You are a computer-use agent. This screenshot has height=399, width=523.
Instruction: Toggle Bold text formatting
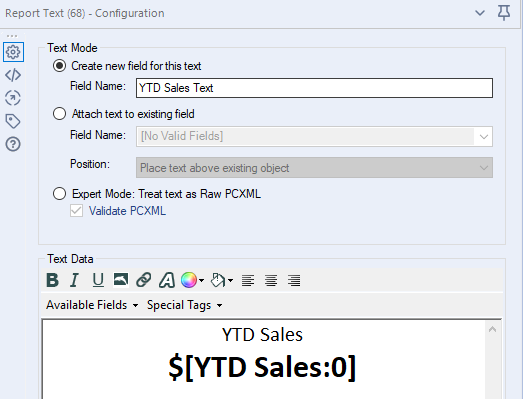pyautogui.click(x=52, y=280)
